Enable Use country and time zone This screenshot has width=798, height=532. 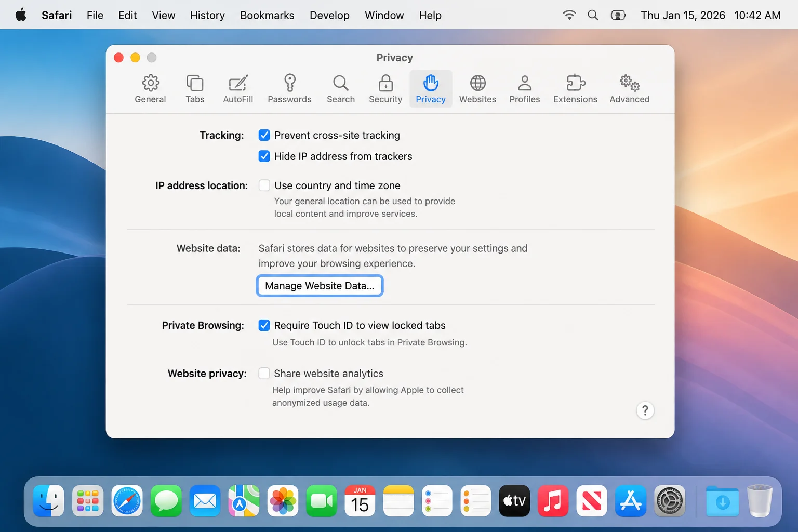[264, 185]
